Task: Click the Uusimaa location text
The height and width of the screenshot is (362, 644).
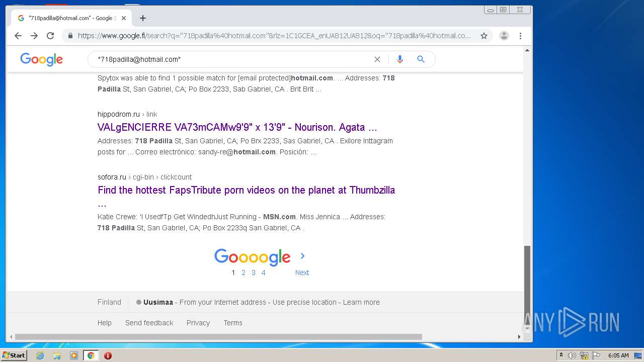Action: pyautogui.click(x=158, y=302)
